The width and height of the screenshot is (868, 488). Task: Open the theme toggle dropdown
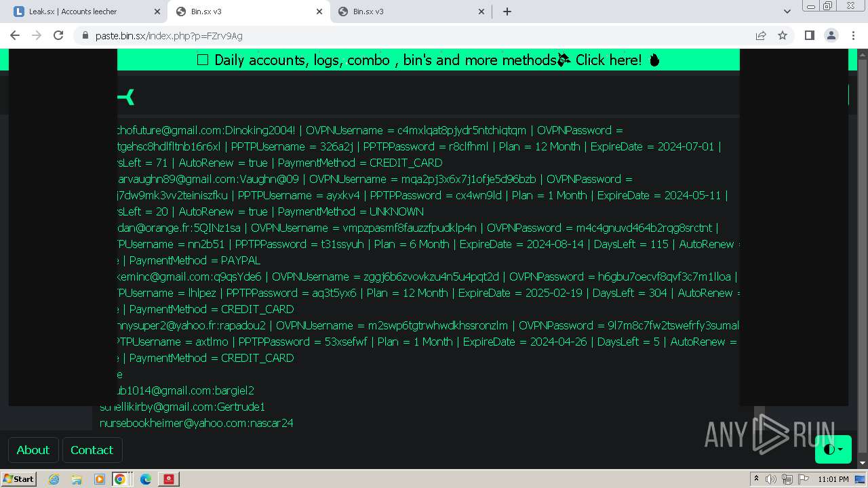833,449
